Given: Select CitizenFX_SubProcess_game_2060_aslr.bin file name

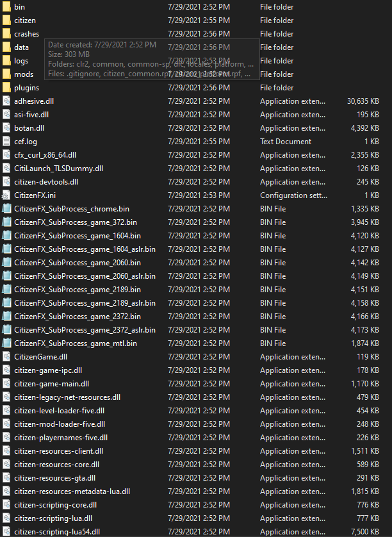Looking at the screenshot, I should (85, 276).
